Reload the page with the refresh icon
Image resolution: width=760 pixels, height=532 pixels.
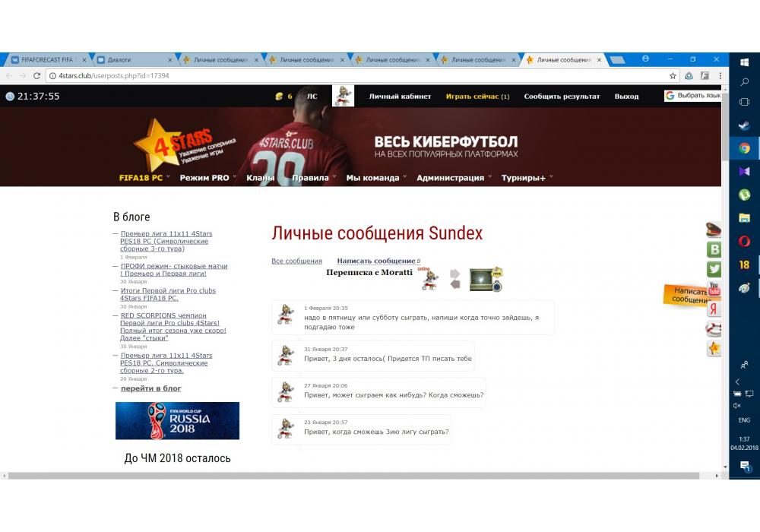tap(36, 75)
